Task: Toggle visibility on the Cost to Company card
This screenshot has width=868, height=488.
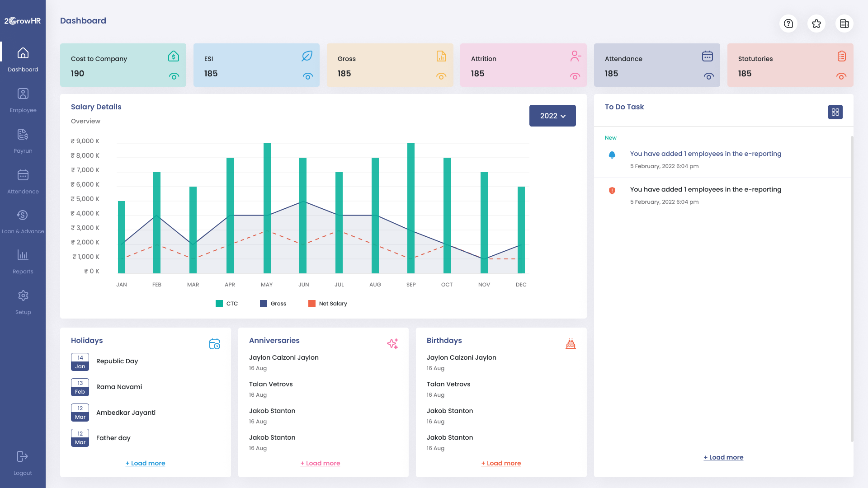Action: tap(174, 76)
